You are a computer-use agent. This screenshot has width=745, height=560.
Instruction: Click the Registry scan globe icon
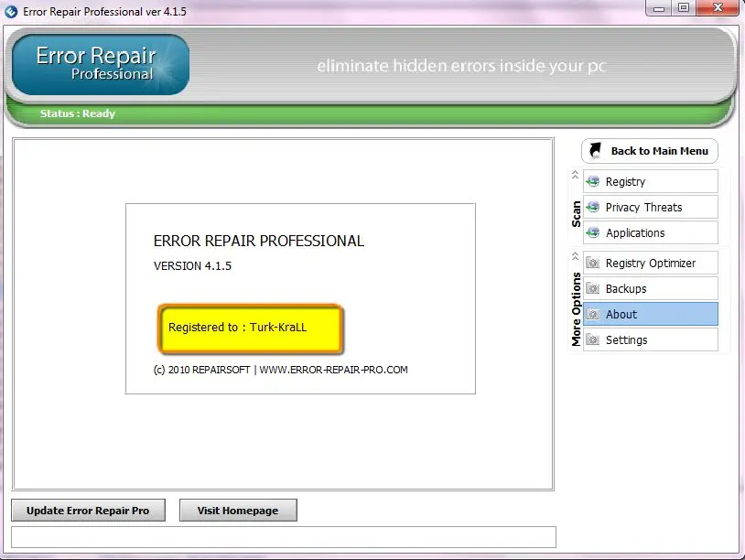click(x=592, y=181)
